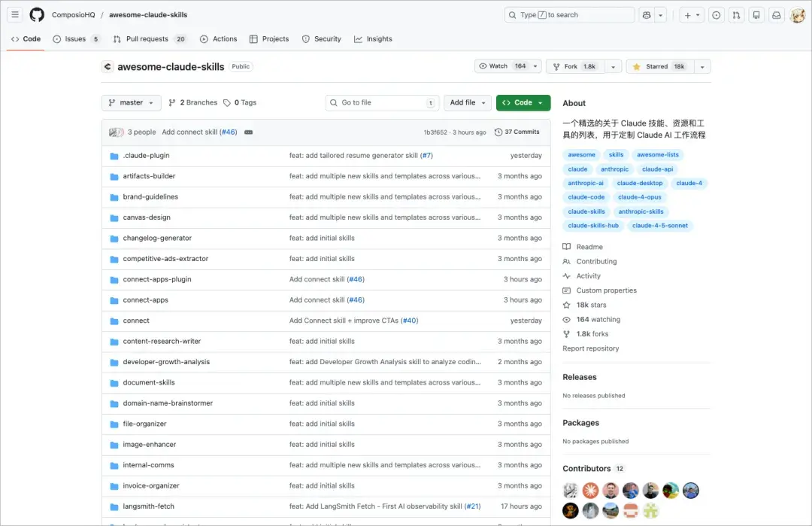The width and height of the screenshot is (812, 526).
Task: Toggle the Starred button for repository
Action: pyautogui.click(x=659, y=66)
